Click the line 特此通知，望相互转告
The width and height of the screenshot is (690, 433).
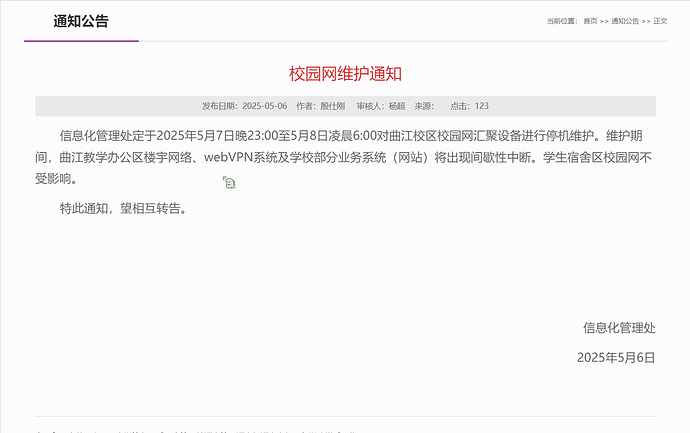click(123, 209)
